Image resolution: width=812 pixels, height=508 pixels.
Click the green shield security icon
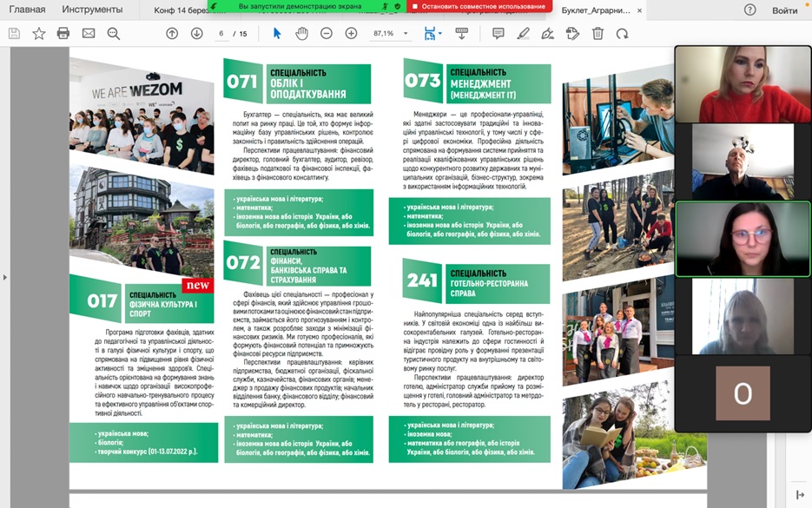[x=397, y=6]
